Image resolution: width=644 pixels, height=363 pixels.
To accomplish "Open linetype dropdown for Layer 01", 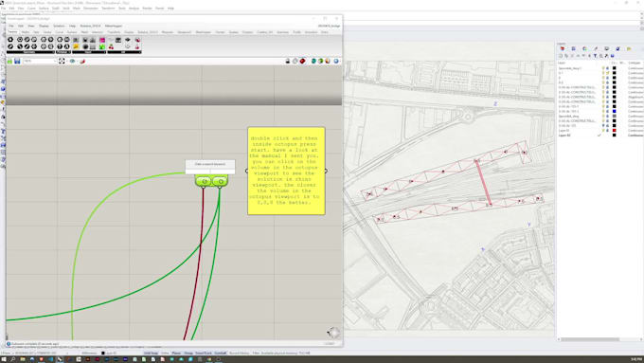I will pyautogui.click(x=635, y=130).
